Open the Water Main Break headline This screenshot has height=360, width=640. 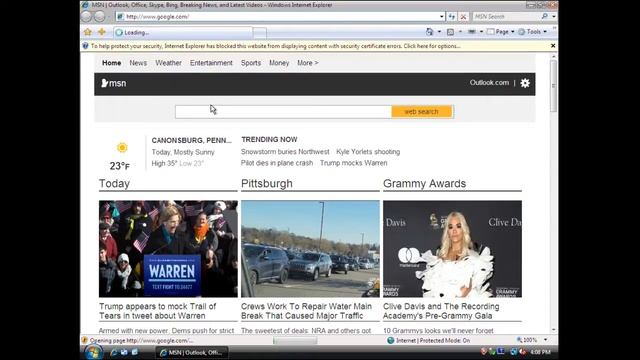306,311
